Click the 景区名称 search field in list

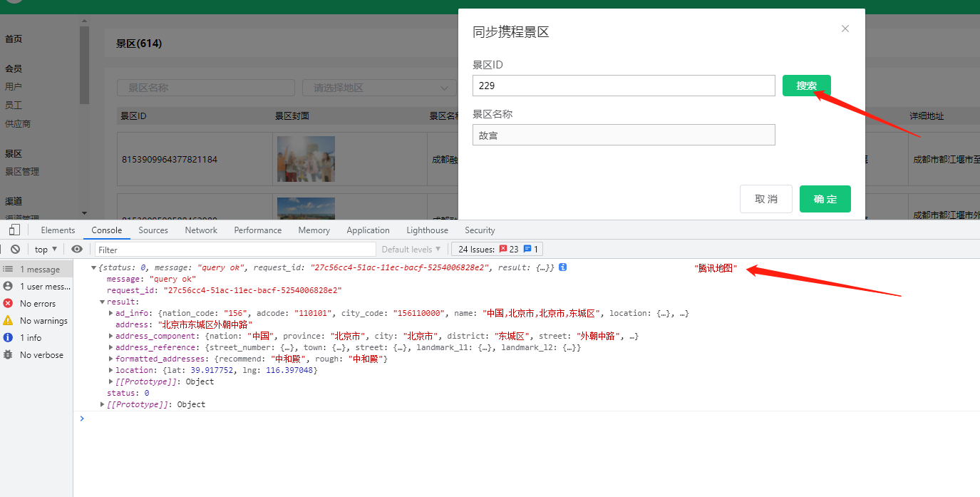click(206, 88)
